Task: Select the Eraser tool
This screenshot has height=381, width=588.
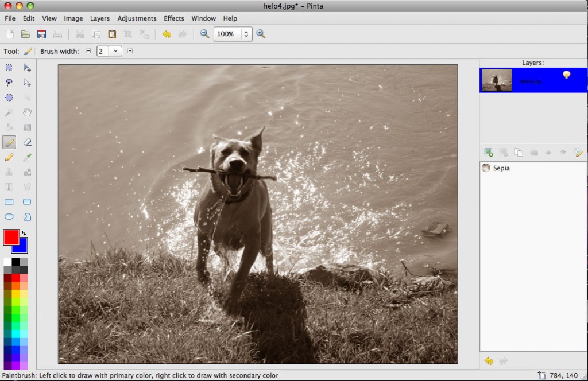Action: point(27,142)
